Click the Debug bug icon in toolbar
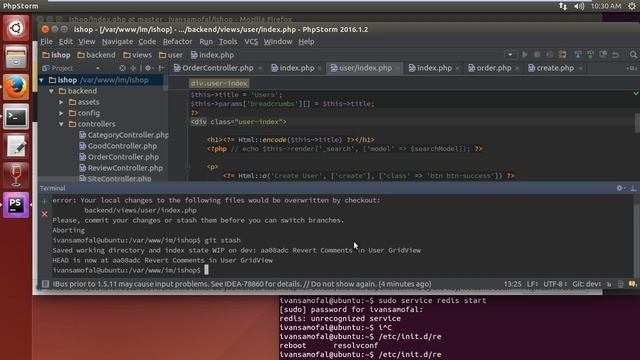The width and height of the screenshot is (640, 360). tap(537, 55)
